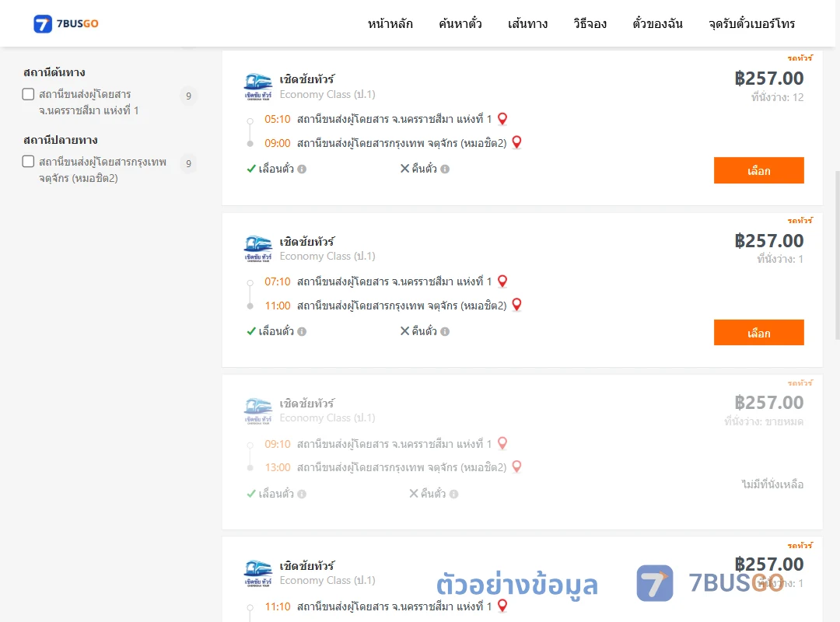Image resolution: width=840 pixels, height=622 pixels.
Task: Click X mark beside คืนตั๋ว on 07:10 trip
Action: [x=405, y=330]
